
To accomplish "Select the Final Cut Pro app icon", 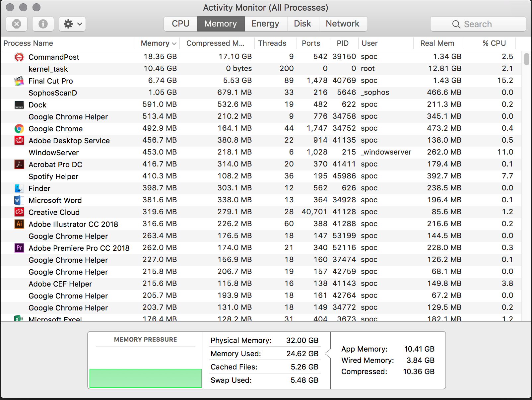I will 19,81.
